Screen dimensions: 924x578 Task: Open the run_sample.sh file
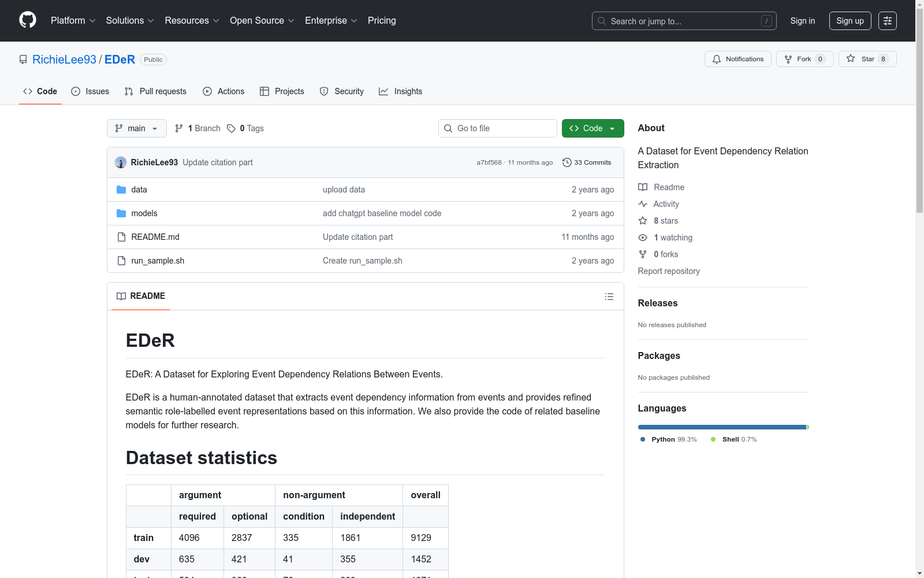tap(158, 261)
